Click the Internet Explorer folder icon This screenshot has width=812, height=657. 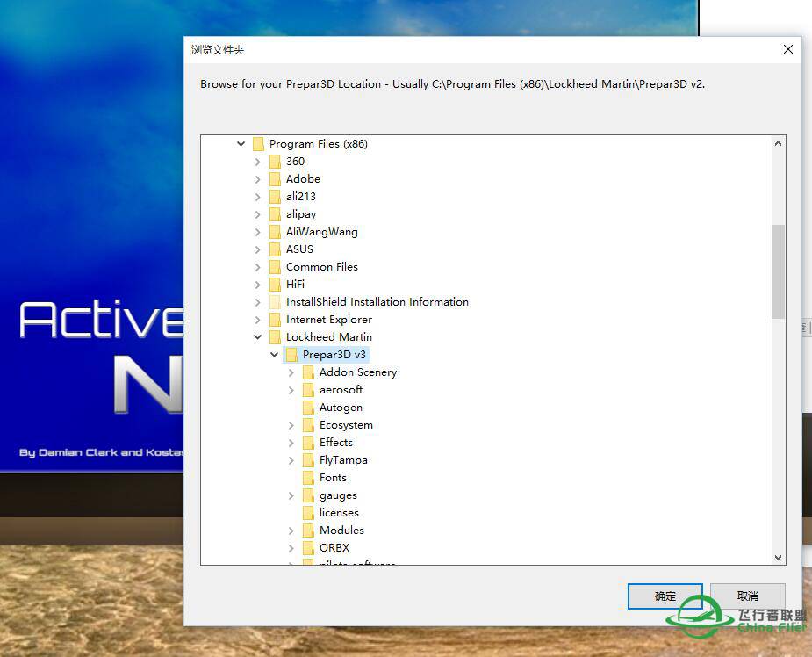point(275,320)
